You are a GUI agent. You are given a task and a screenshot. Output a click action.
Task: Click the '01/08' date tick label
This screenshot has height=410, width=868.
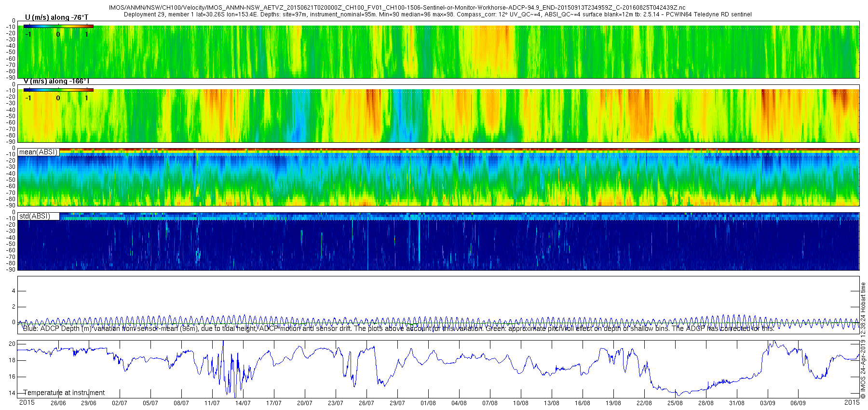coord(428,403)
